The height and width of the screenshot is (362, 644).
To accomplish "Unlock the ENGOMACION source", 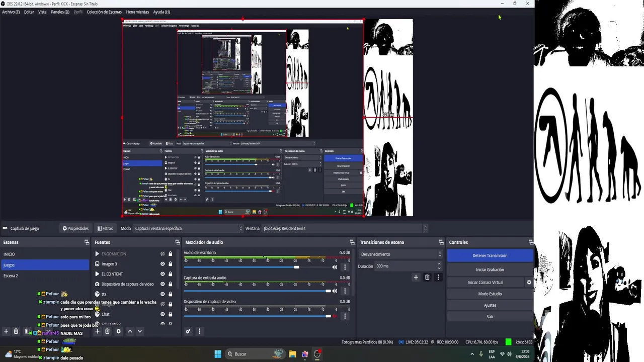I will coord(171,254).
